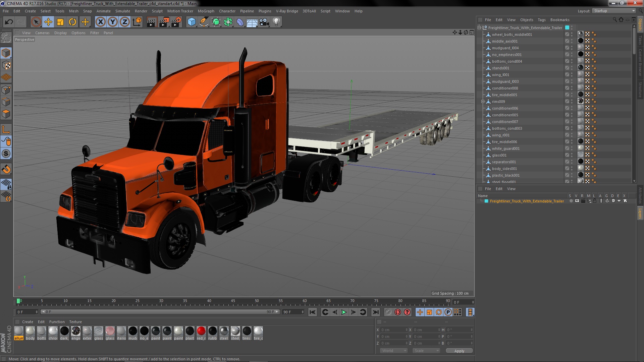Open viewport Cameras menu
Viewport: 644px width, 362px height.
coord(42,33)
